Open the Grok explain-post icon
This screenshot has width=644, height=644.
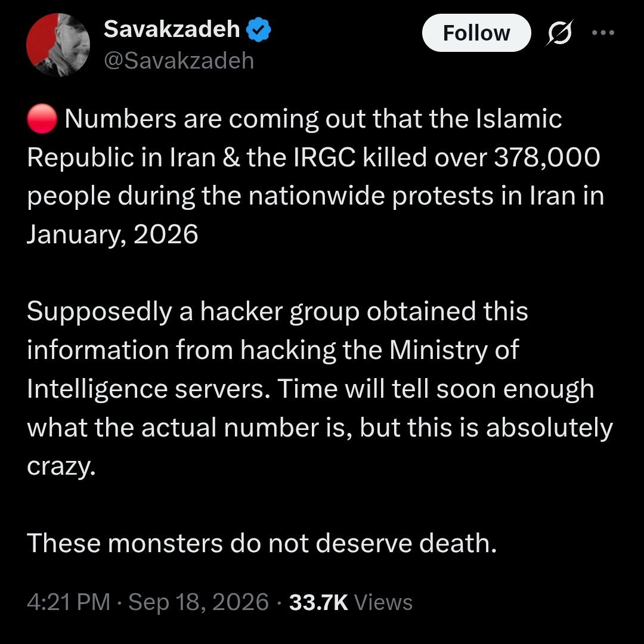coord(559,33)
